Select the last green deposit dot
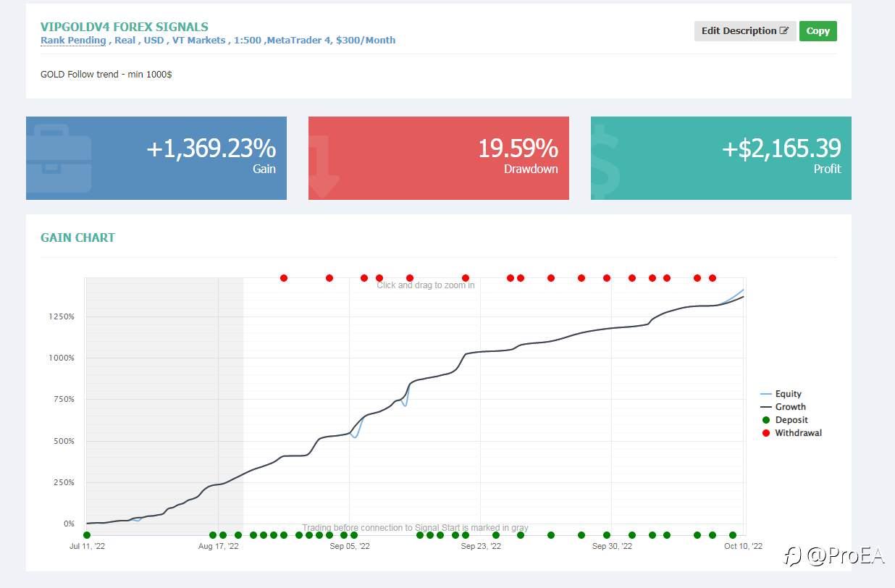This screenshot has width=895, height=588. click(x=733, y=535)
